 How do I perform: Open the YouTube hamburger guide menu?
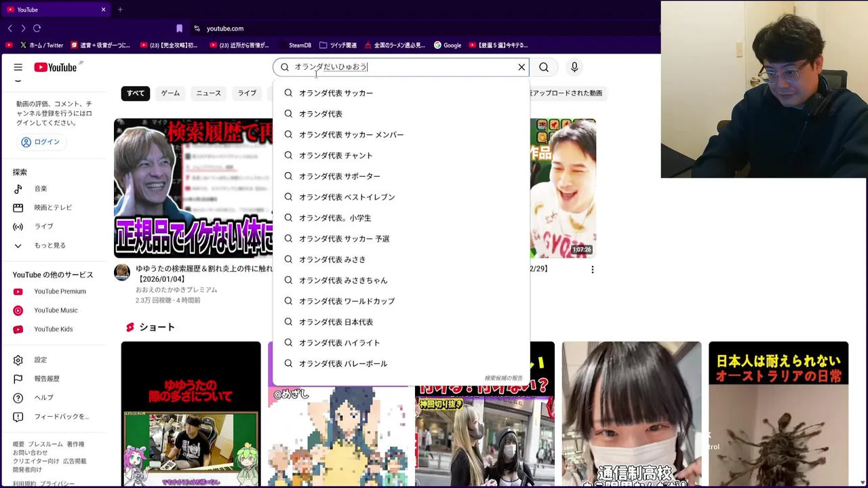18,67
